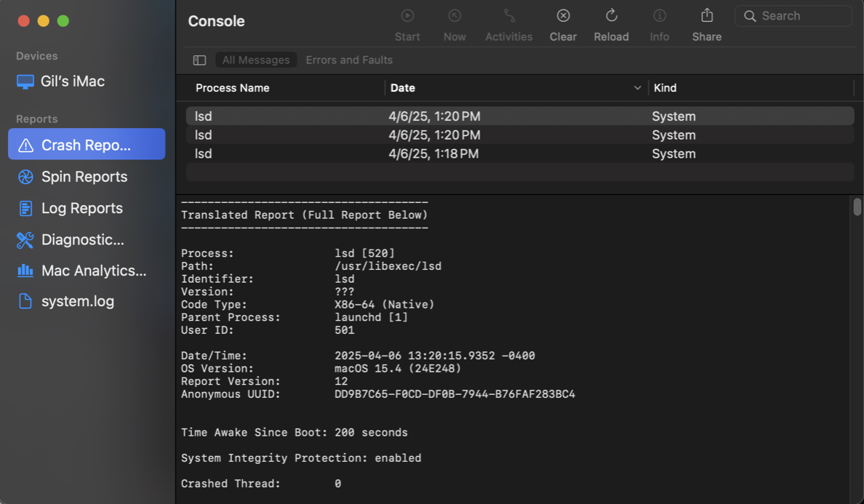Toggle the Date sort direction chevron

tap(638, 88)
